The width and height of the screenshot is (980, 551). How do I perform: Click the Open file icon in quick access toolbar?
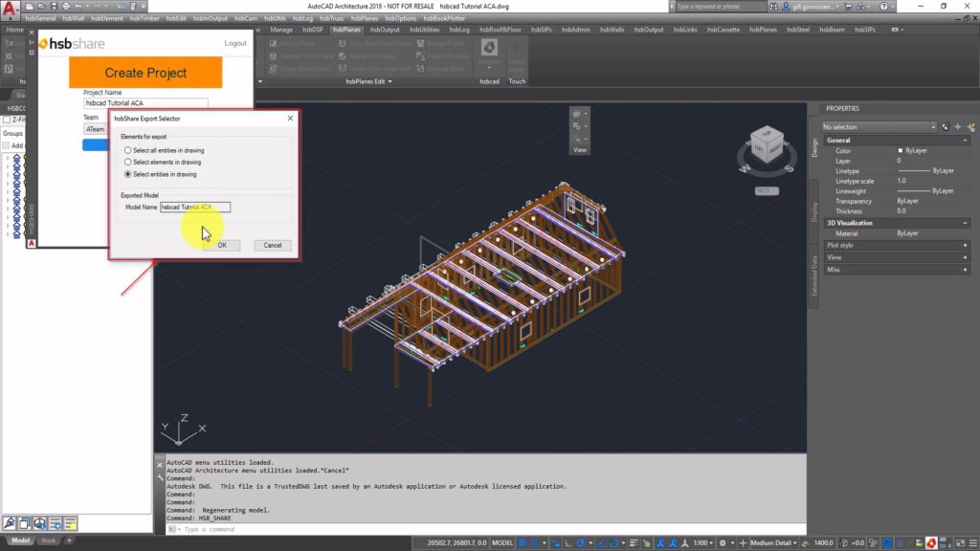41,7
